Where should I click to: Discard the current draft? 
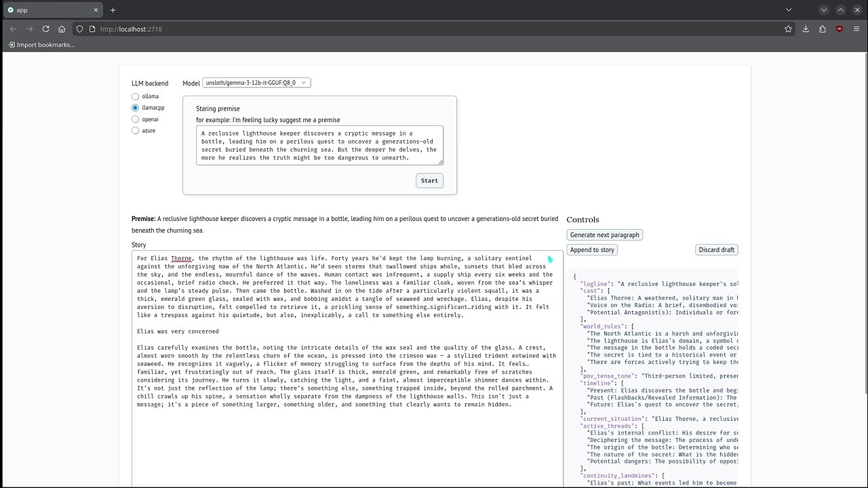pyautogui.click(x=716, y=250)
